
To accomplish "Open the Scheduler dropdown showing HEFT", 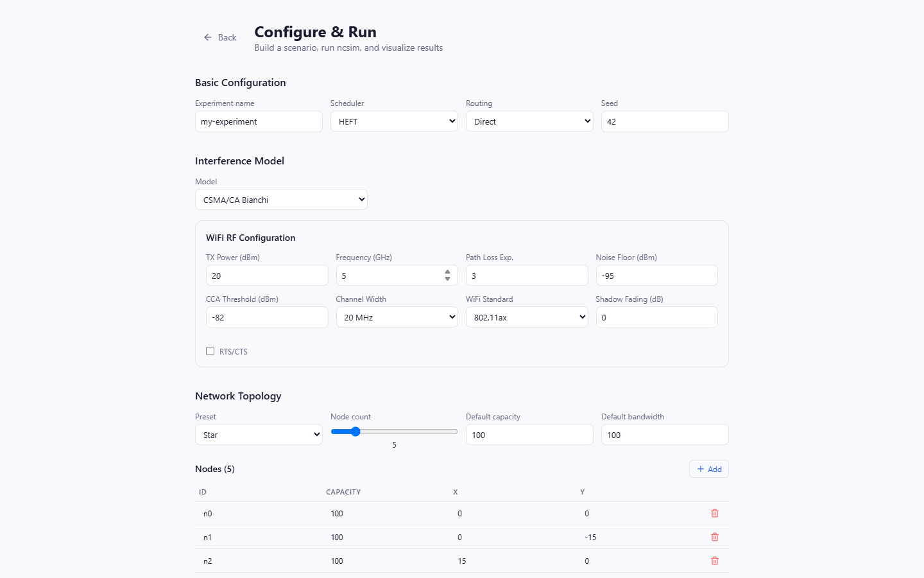I will tap(394, 121).
